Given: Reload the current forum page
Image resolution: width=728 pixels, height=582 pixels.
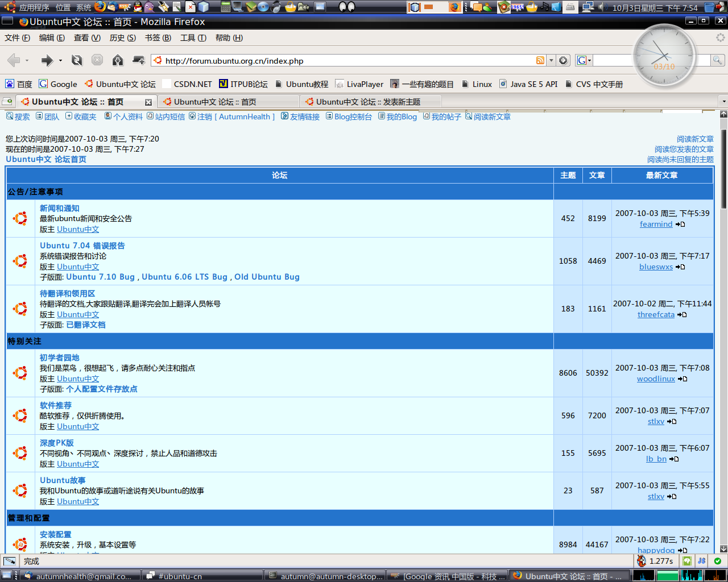Looking at the screenshot, I should click(x=77, y=60).
